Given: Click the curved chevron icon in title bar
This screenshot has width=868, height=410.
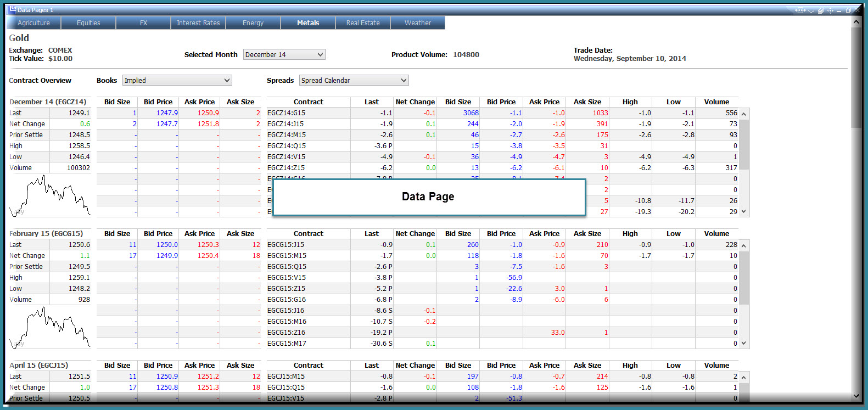Looking at the screenshot, I should click(x=811, y=11).
